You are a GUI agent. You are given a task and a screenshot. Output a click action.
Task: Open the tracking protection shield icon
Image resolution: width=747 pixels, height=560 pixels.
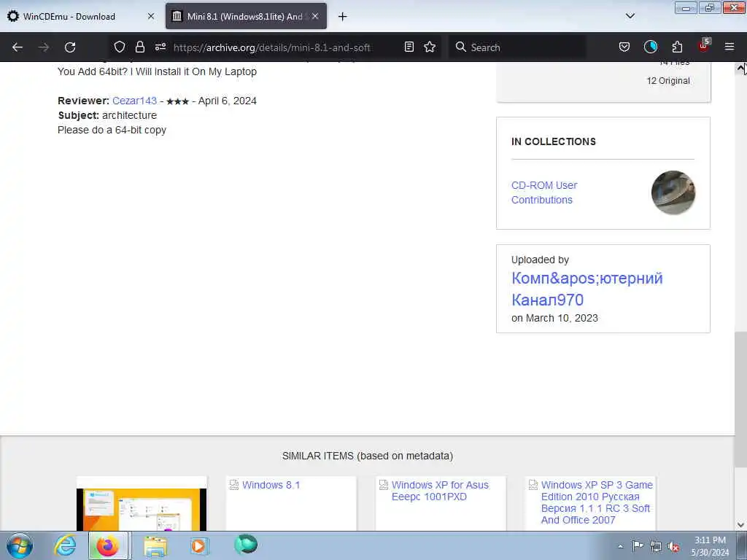click(x=120, y=47)
